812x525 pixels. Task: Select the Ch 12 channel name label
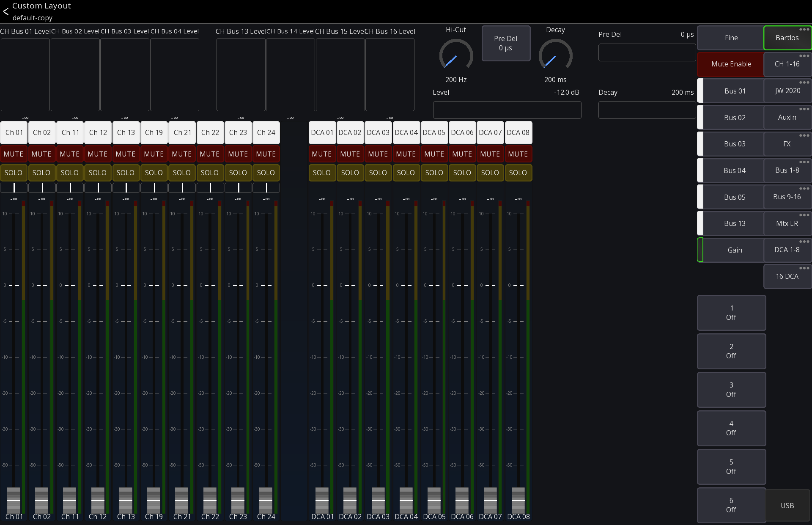point(98,132)
